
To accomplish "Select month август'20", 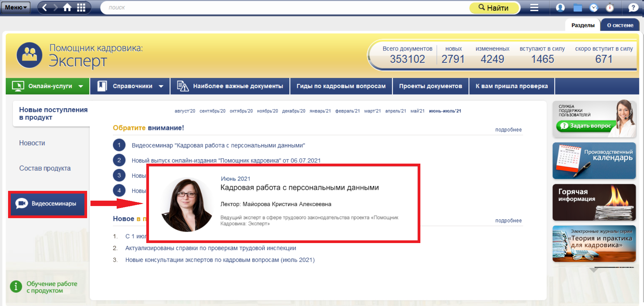I will coord(185,111).
